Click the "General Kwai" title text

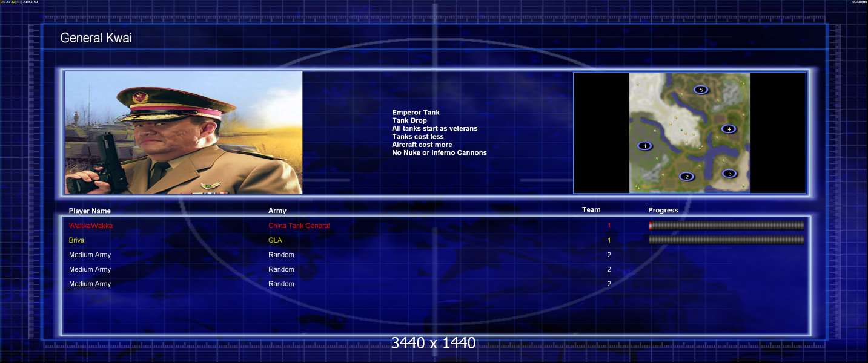pos(96,38)
